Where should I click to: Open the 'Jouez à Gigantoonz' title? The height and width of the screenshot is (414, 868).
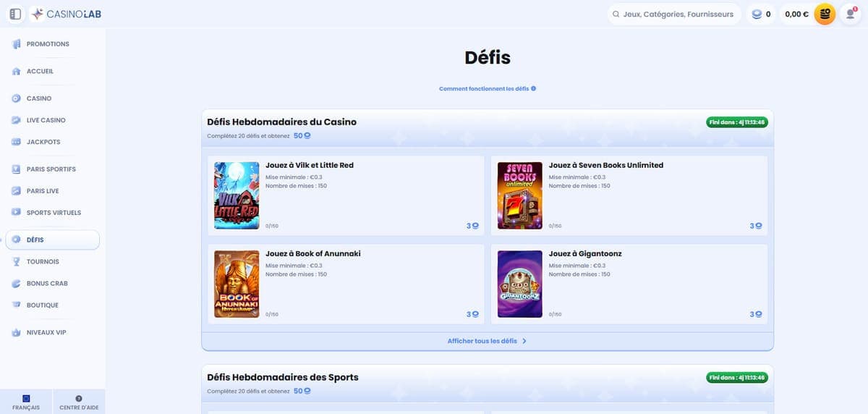pos(585,253)
